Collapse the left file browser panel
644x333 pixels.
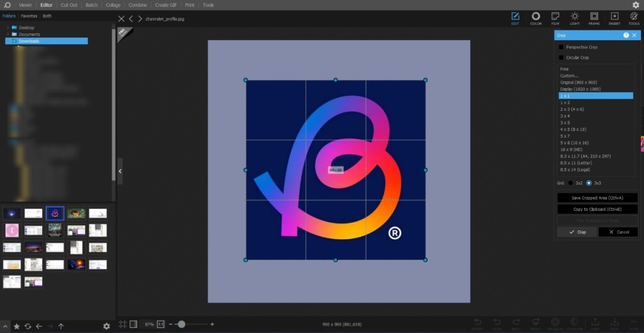(x=120, y=171)
